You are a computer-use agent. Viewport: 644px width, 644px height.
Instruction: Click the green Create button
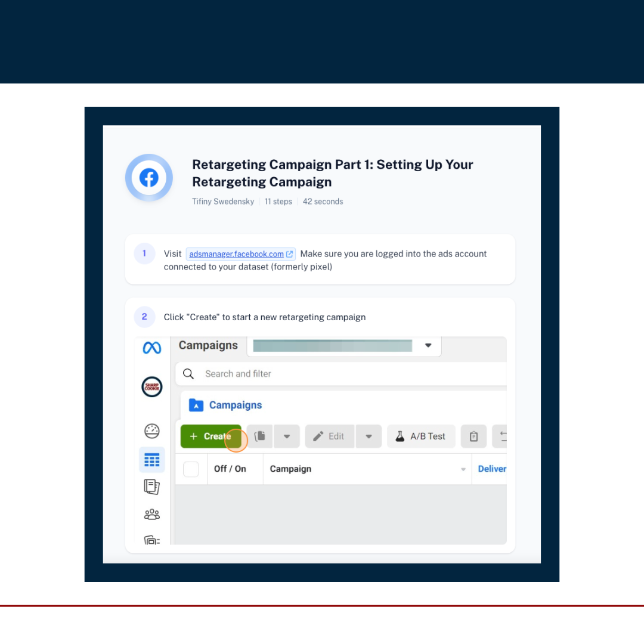(x=210, y=436)
